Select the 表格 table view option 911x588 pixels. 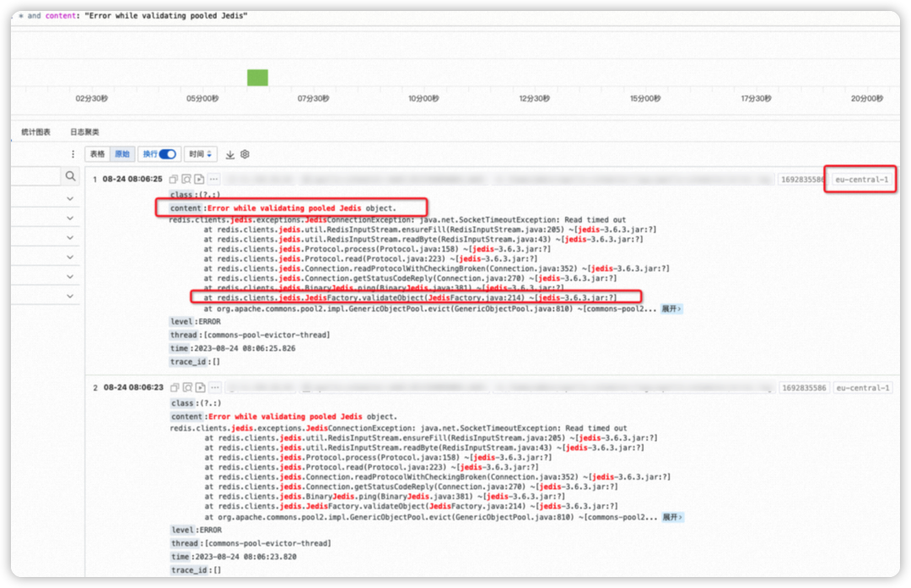[98, 154]
